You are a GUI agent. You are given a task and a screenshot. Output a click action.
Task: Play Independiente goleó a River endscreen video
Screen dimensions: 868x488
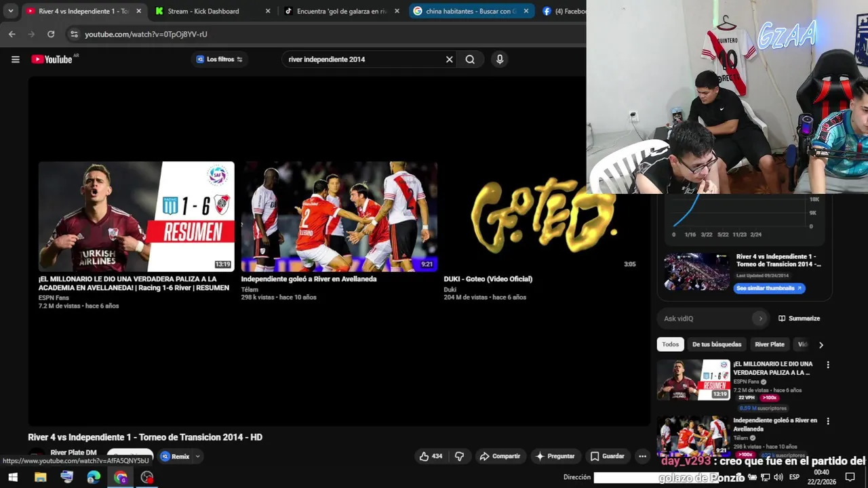click(339, 216)
